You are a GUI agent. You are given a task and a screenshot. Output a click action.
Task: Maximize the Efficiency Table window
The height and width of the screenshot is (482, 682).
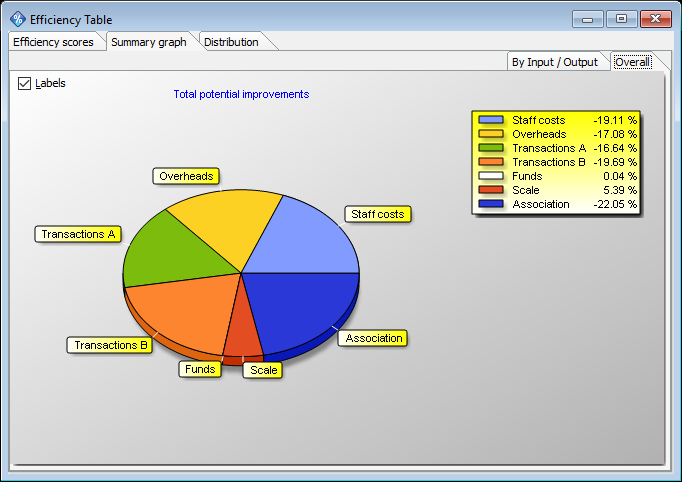(622, 18)
